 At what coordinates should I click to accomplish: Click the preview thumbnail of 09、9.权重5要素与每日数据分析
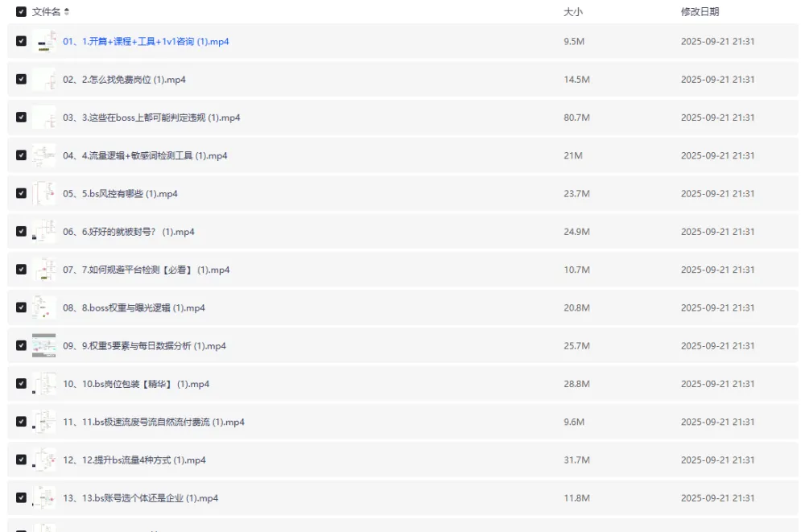tap(44, 346)
